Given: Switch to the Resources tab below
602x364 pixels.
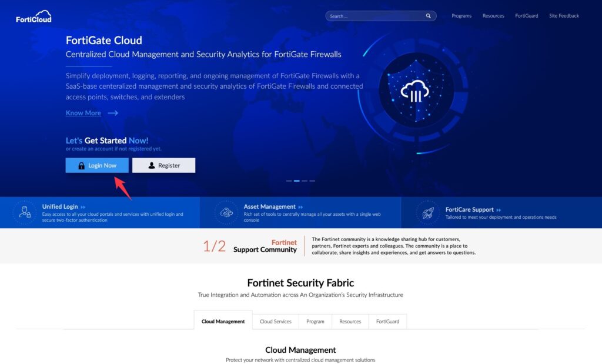Looking at the screenshot, I should tap(350, 322).
